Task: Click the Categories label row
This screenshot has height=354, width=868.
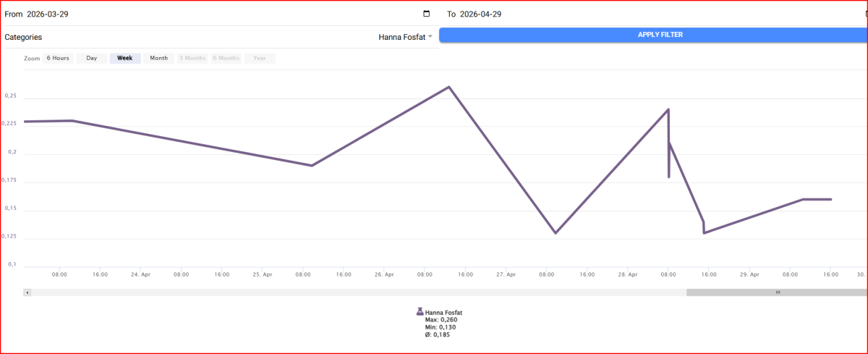Action: (24, 37)
